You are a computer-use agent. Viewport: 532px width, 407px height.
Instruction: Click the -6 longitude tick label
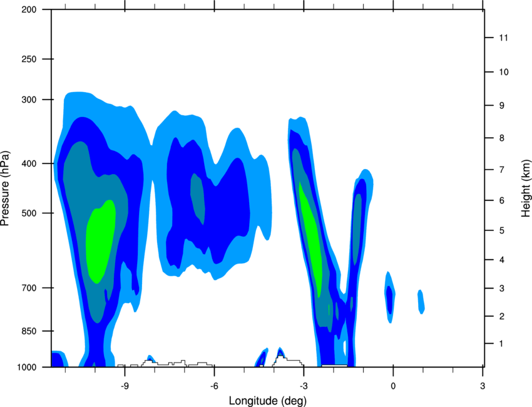[214, 386]
